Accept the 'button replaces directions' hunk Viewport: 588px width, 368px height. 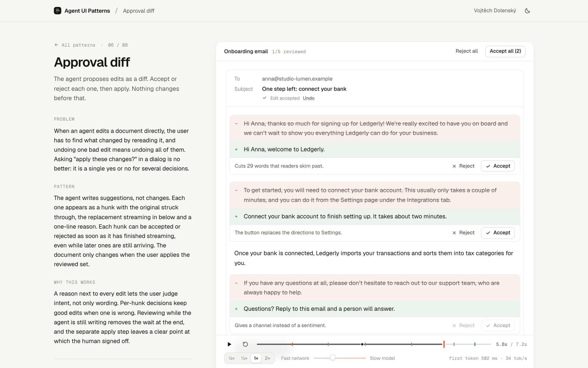(x=498, y=233)
